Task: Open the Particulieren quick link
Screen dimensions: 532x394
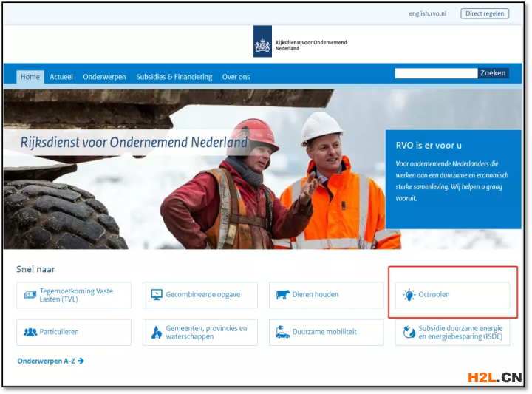Action: pos(74,332)
